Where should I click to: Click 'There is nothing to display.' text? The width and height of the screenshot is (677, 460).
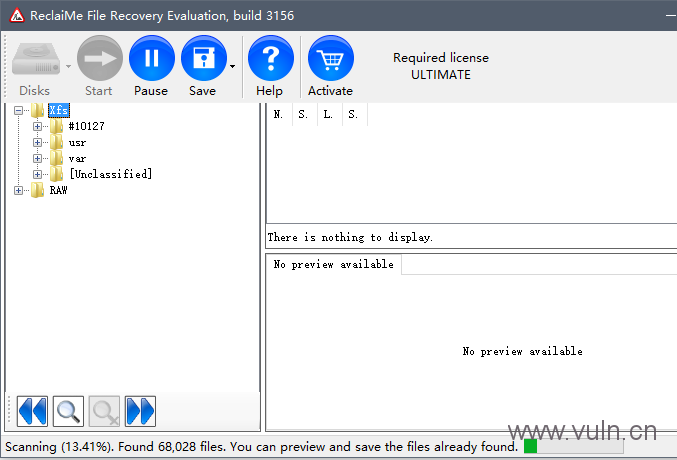coord(350,237)
